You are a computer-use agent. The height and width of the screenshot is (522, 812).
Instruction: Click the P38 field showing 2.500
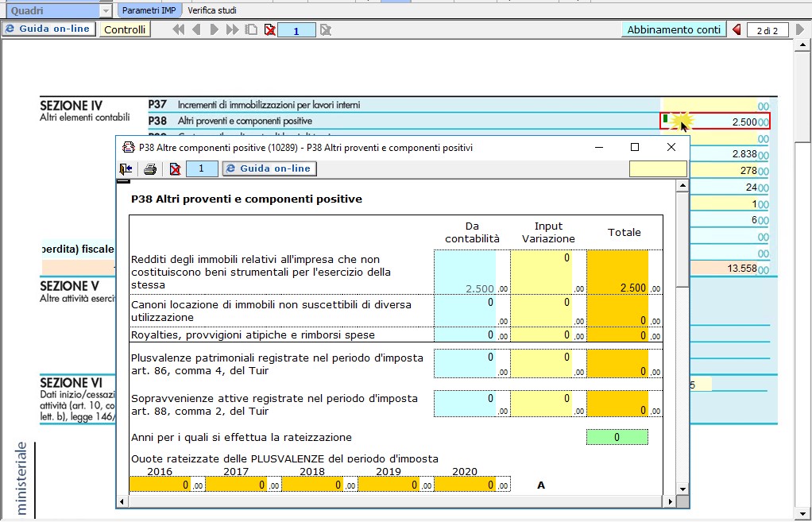pos(714,122)
